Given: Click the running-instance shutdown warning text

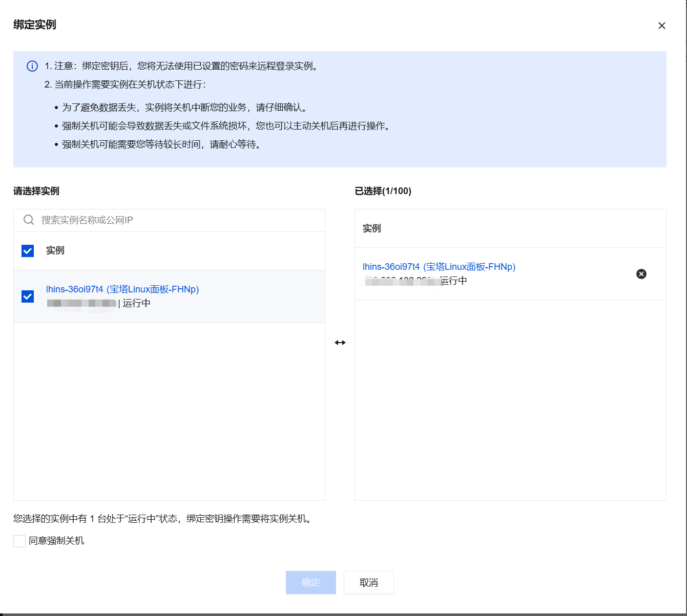Looking at the screenshot, I should (163, 519).
